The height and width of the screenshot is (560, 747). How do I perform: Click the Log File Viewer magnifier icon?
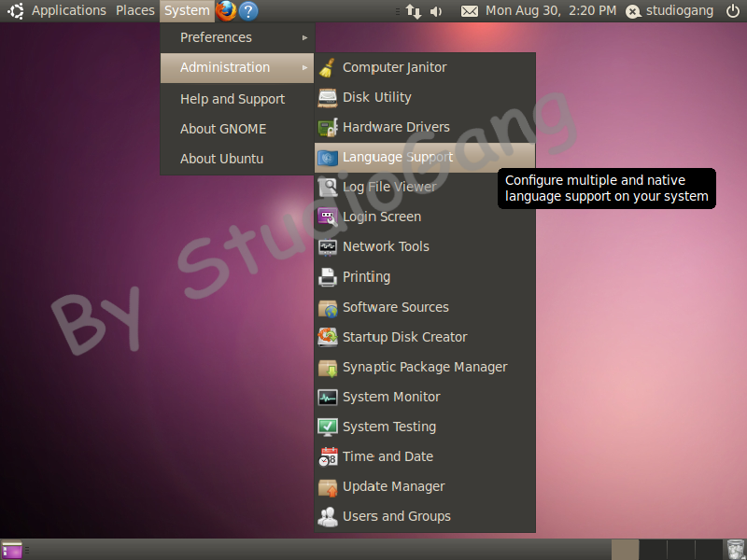tap(328, 188)
